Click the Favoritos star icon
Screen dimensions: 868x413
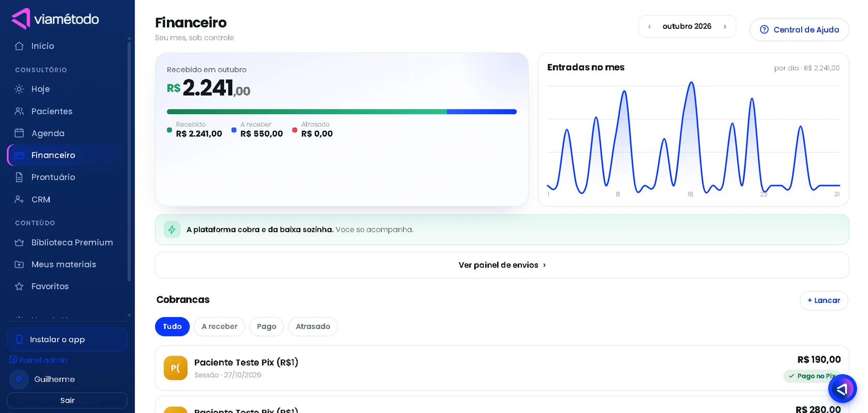19,287
